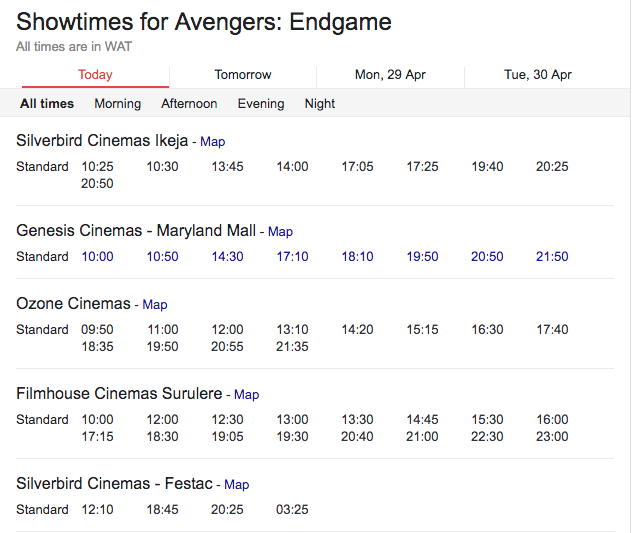Filter showtimes by Morning
The width and height of the screenshot is (640, 533).
point(118,104)
